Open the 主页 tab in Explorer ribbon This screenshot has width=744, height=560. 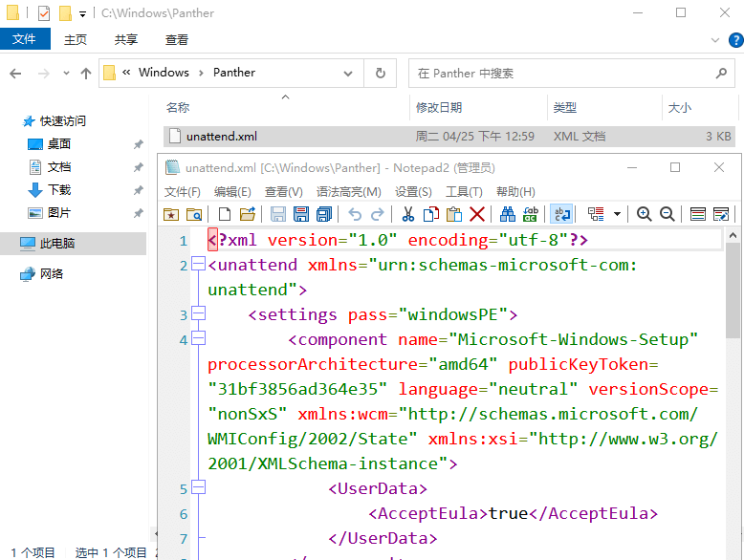point(76,39)
